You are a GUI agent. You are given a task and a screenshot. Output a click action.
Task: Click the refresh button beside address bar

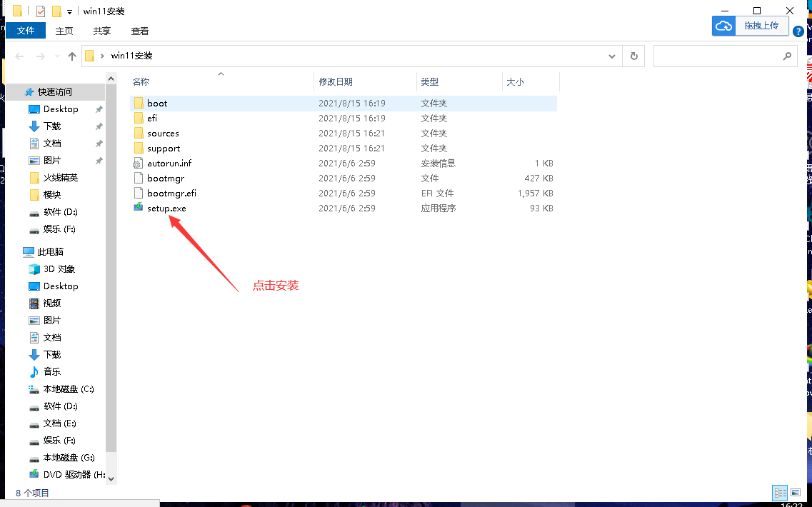(x=633, y=56)
